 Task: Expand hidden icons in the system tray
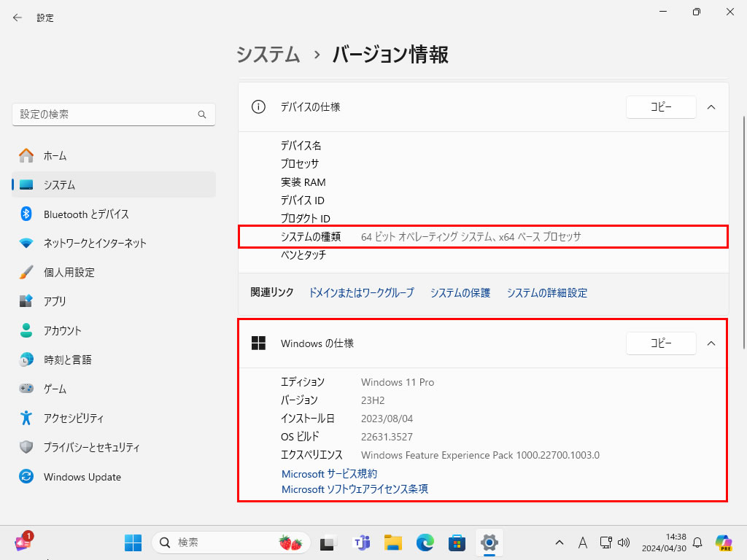[x=559, y=542]
